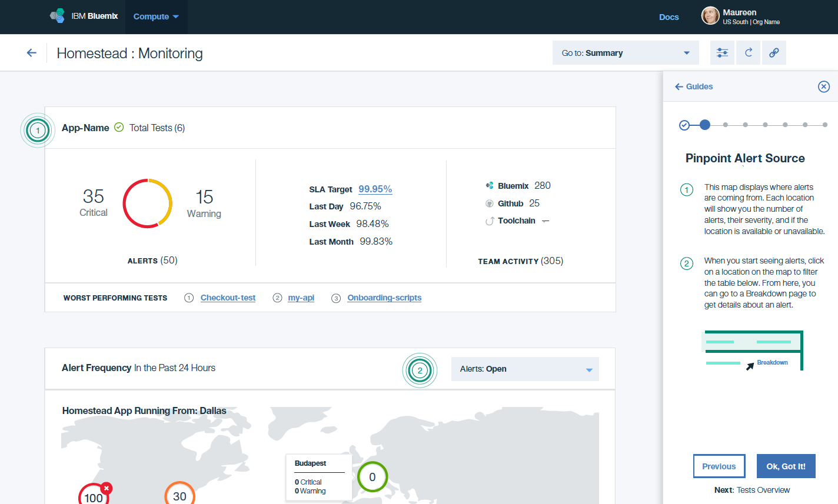Open the Go to Summary dropdown

point(625,52)
